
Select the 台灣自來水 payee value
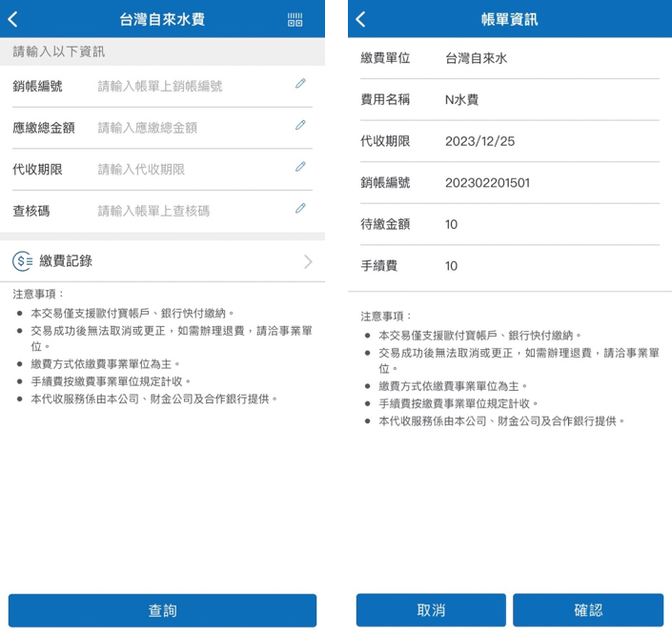[x=477, y=58]
